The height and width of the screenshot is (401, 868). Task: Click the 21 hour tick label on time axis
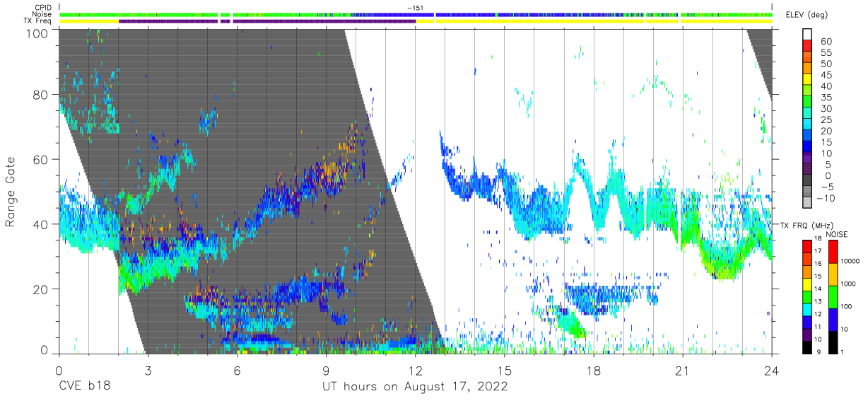click(683, 370)
